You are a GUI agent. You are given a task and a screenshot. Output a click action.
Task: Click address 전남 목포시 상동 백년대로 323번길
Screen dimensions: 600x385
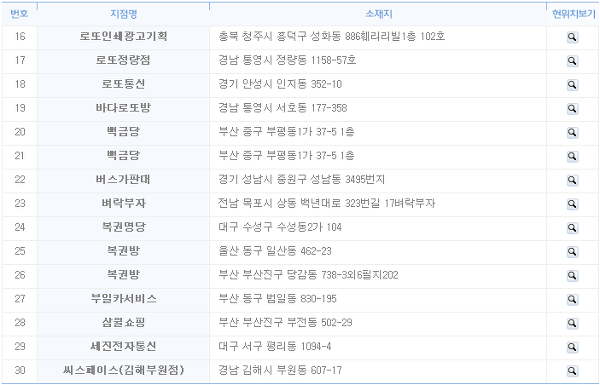[x=326, y=203]
